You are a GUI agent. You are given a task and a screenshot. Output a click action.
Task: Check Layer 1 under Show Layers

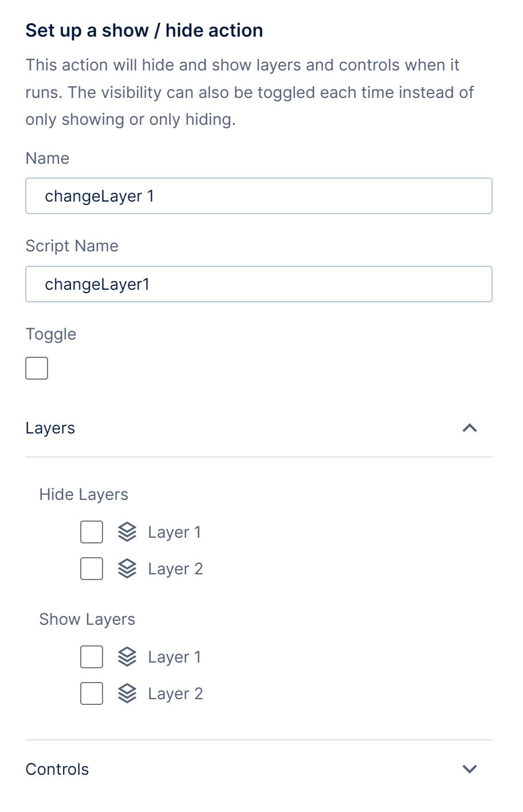coord(91,657)
